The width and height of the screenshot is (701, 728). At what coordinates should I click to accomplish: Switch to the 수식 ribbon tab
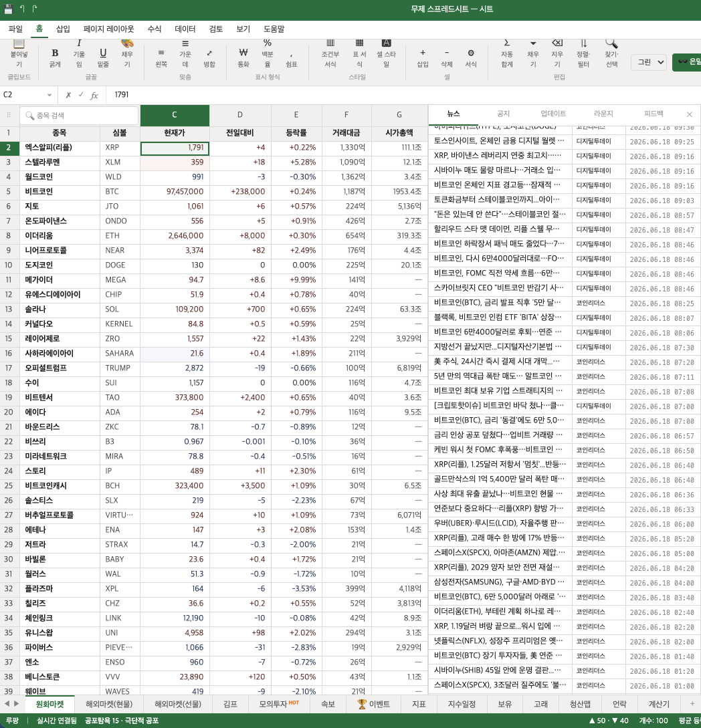[x=155, y=29]
